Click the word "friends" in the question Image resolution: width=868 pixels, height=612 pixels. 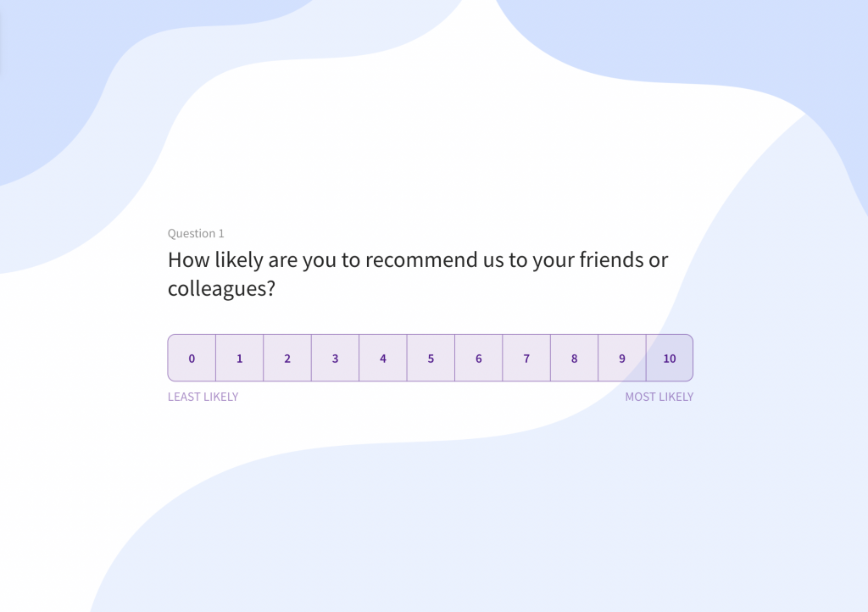point(611,260)
